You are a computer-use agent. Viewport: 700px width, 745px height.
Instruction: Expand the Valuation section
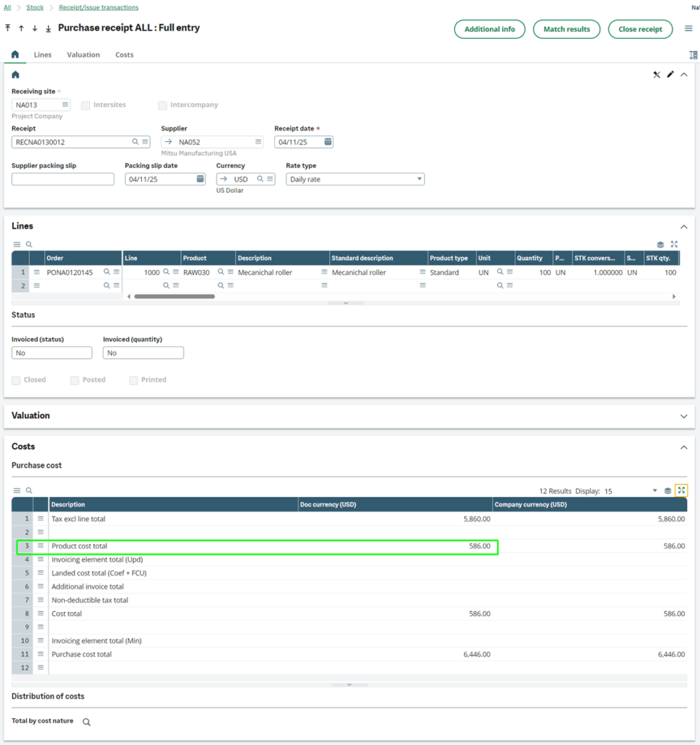click(x=684, y=415)
